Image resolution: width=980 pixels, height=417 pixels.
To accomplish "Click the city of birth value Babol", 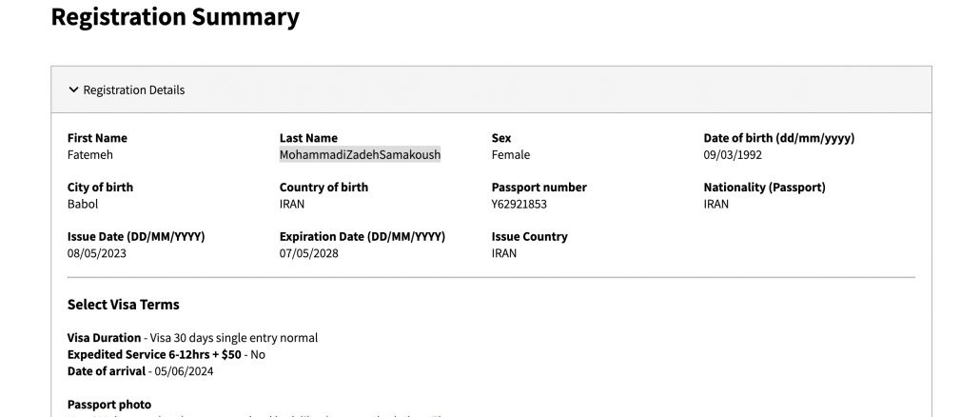I will pos(83,205).
